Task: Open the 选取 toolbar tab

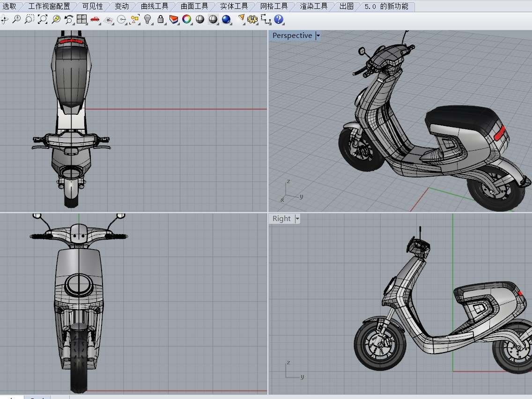Action: point(9,6)
